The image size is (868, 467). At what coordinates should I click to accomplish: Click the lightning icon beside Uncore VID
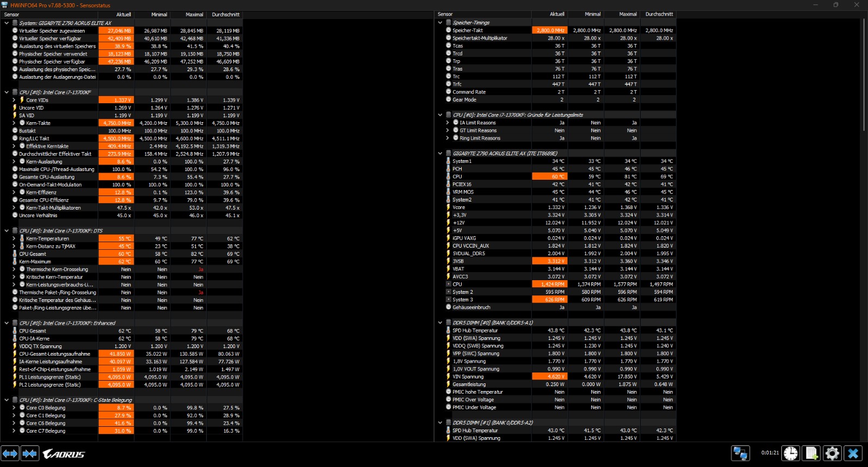pos(15,108)
